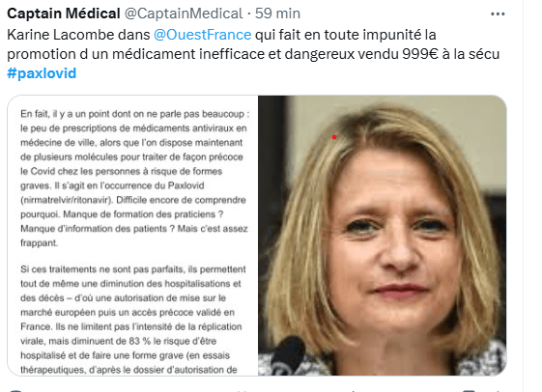Viewport: 542px width, 392px height.
Task: Click the paragraph beginning 'En fait, il y a'
Action: pyautogui.click(x=135, y=179)
